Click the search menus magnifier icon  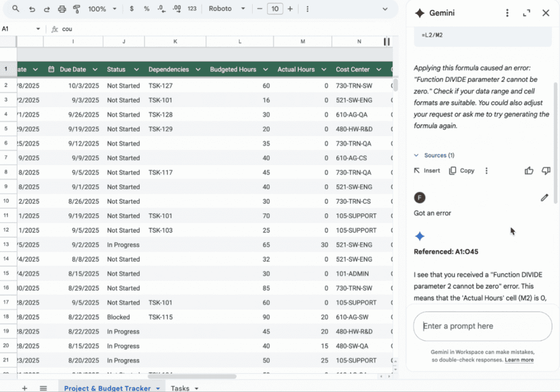click(x=15, y=9)
